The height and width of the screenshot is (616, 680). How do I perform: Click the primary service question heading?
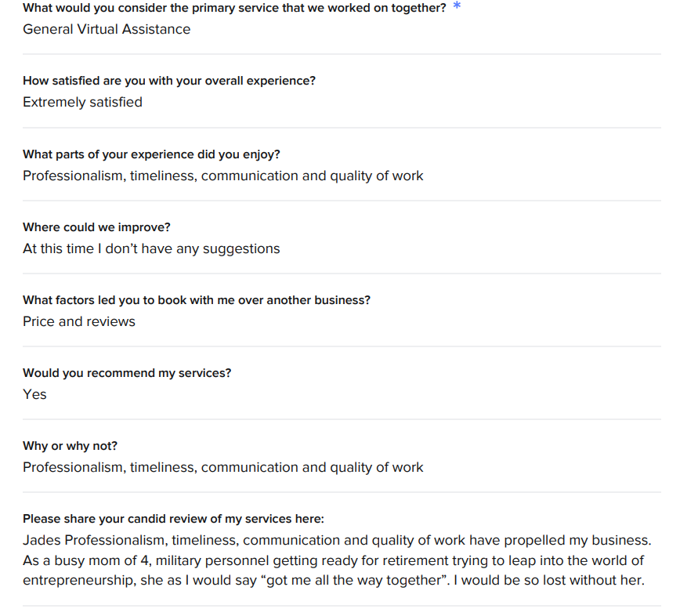(x=234, y=8)
